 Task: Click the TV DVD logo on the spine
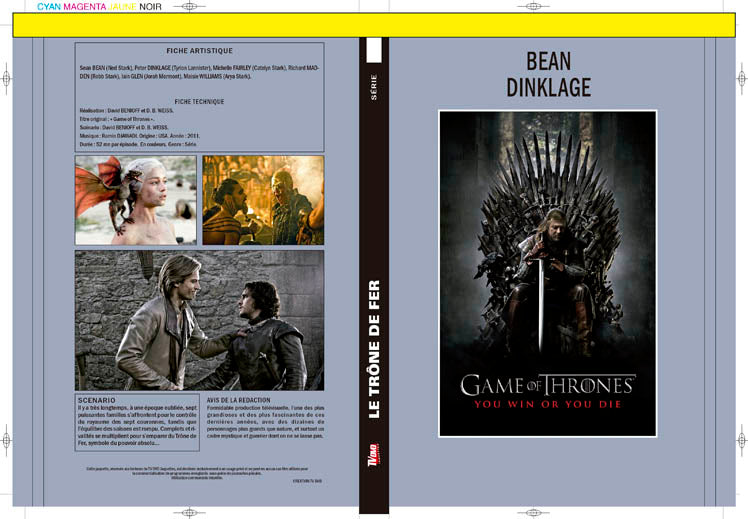click(374, 455)
